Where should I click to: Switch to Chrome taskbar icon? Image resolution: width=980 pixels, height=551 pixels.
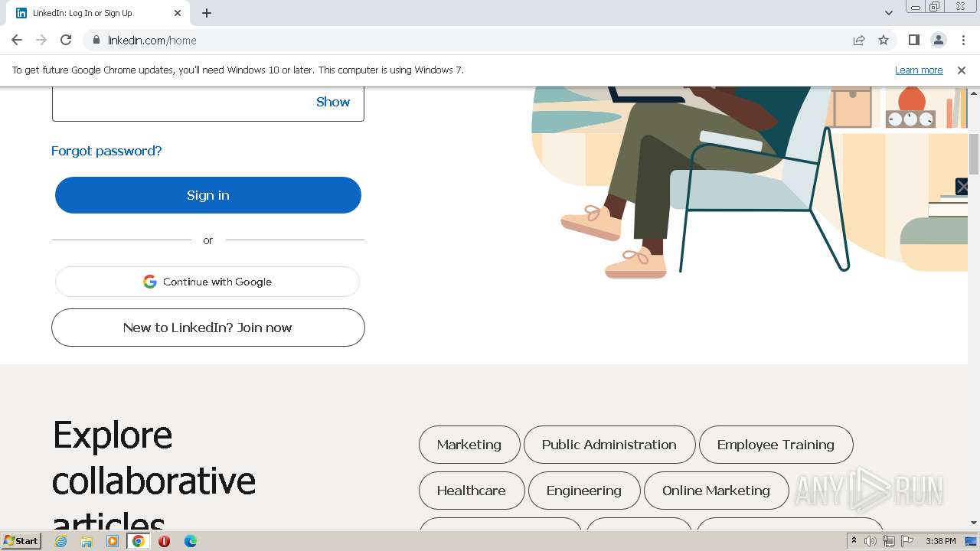[138, 541]
